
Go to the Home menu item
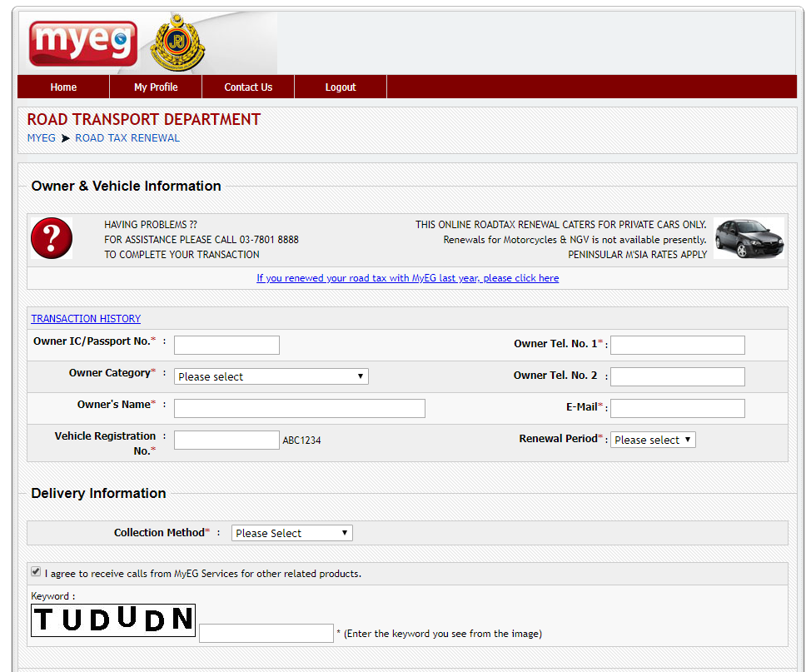(63, 87)
